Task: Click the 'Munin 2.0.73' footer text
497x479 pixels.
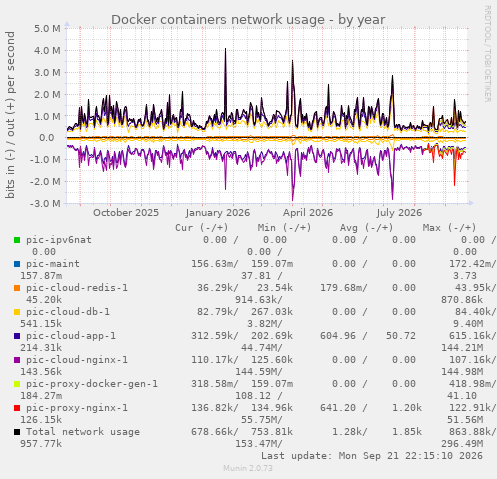Action: pyautogui.click(x=248, y=468)
